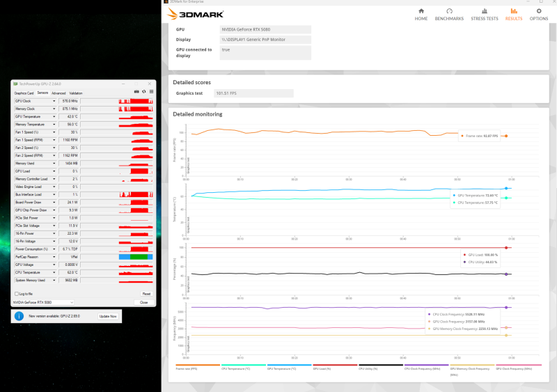Open the GPU-Z hamburger menu
The image size is (557, 392).
click(151, 92)
